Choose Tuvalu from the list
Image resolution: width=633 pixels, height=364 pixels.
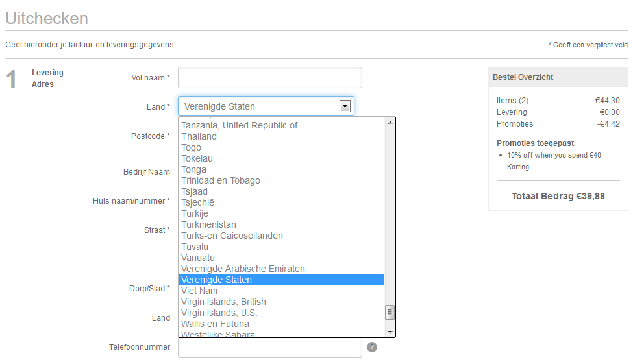pyautogui.click(x=281, y=247)
